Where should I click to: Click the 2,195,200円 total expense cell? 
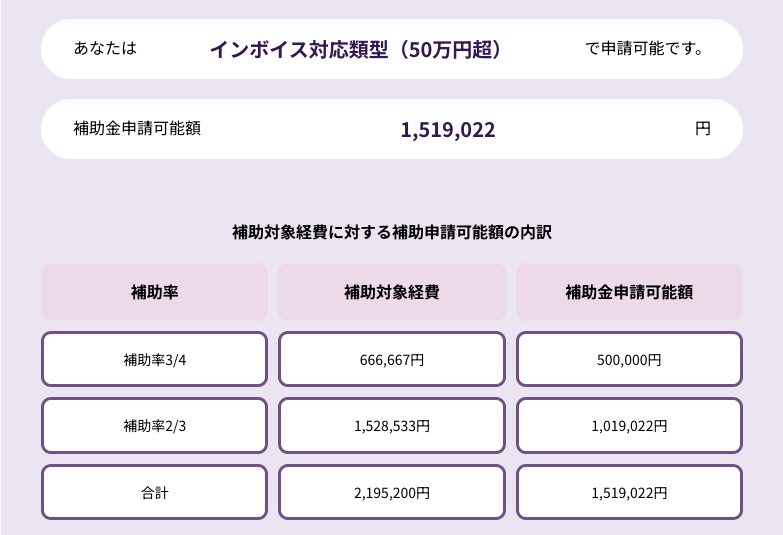(391, 492)
